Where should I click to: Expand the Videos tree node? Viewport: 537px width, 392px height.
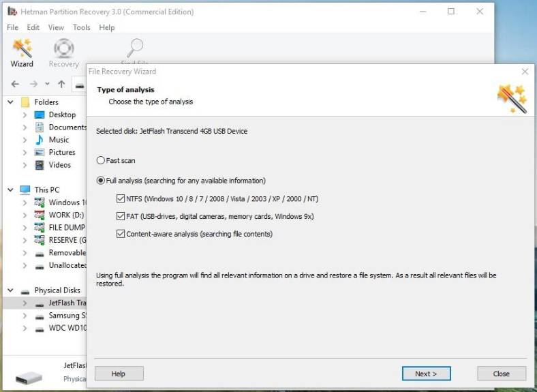pyautogui.click(x=25, y=165)
